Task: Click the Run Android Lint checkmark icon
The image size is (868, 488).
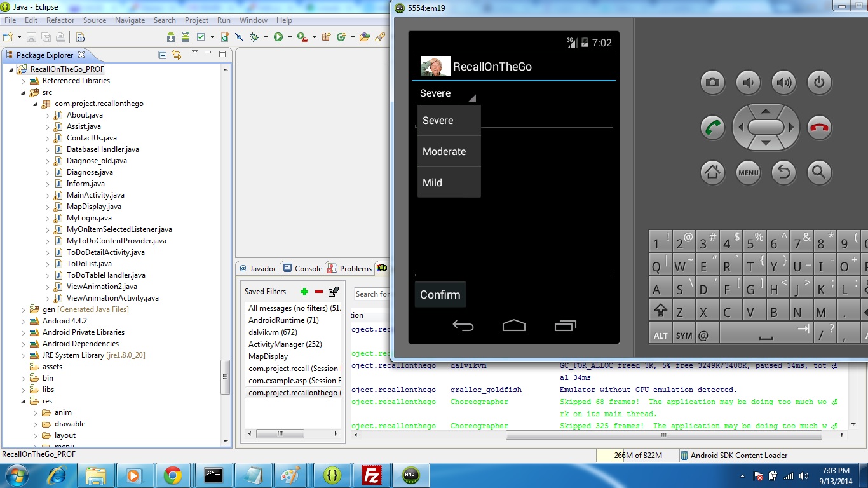Action: tap(200, 37)
